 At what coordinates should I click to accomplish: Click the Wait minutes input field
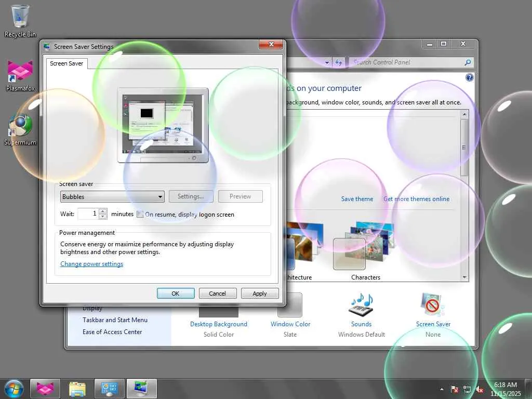tap(88, 214)
